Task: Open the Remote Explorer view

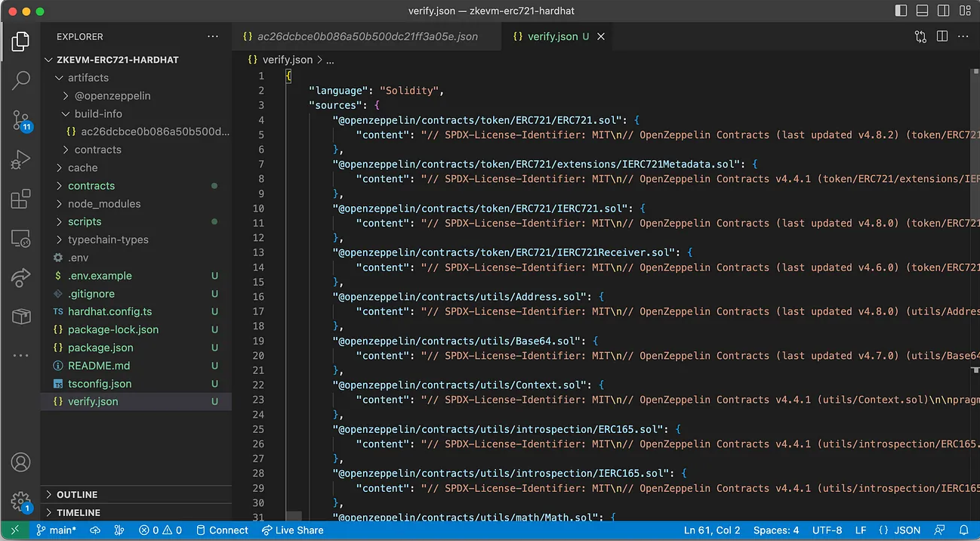Action: click(21, 240)
